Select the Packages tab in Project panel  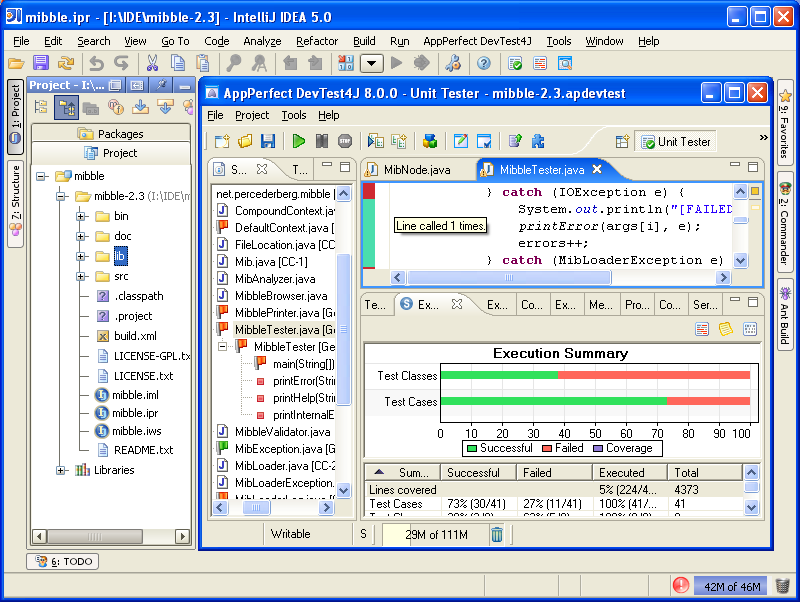click(x=111, y=134)
